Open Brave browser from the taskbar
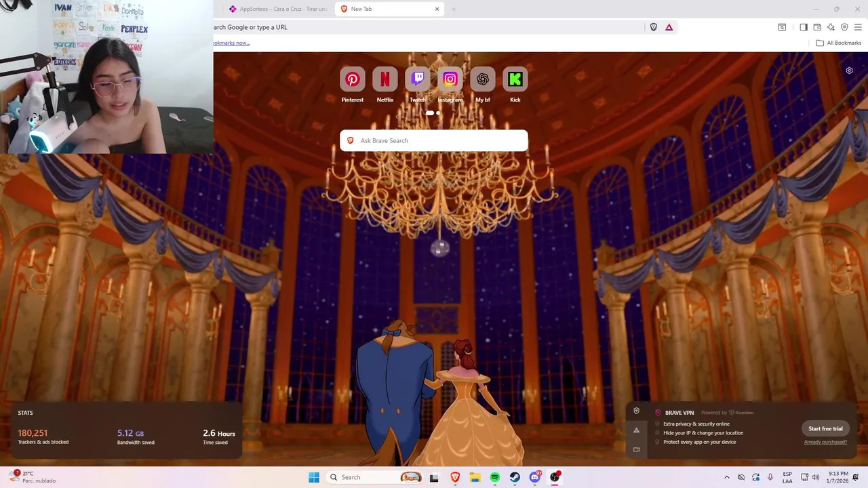The width and height of the screenshot is (868, 488). pyautogui.click(x=455, y=477)
